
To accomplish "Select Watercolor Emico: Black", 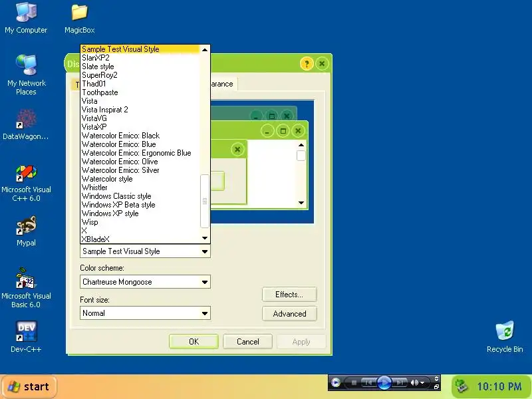I will coord(140,136).
